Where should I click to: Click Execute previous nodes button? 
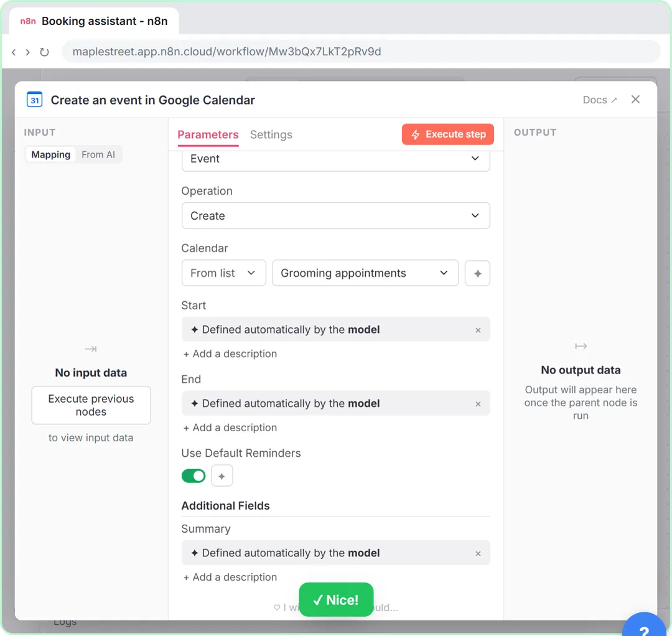[91, 405]
